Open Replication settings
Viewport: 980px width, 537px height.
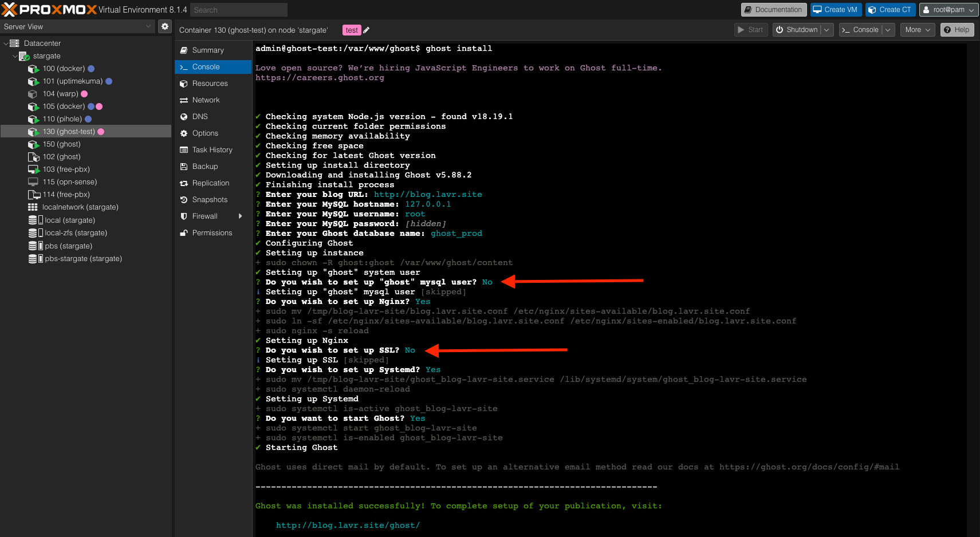[x=210, y=183]
